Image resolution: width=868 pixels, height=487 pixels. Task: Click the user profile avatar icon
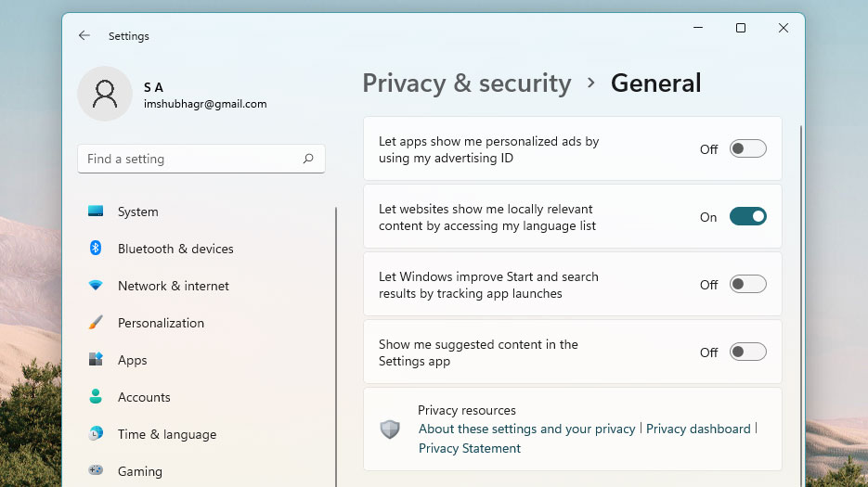tap(105, 94)
